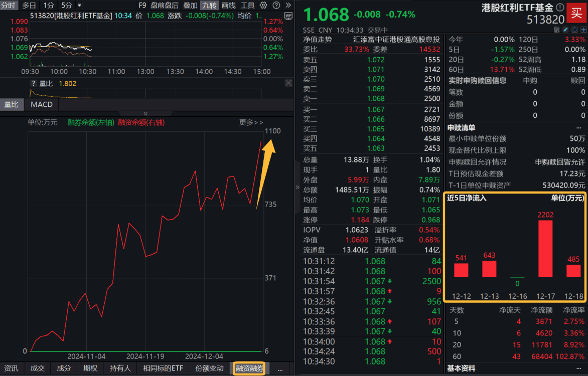588x376 pixels.
Task: Click the 60-day row net inflow 68404
Action: 541,356
